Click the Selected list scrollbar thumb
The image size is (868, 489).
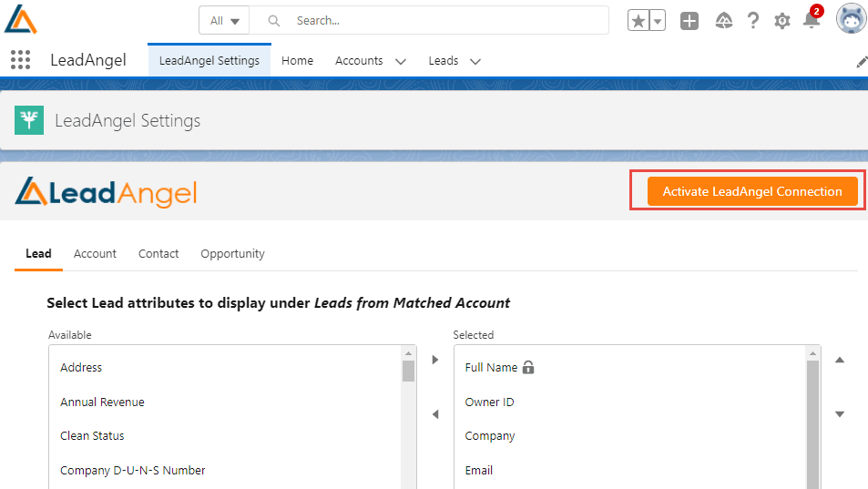pyautogui.click(x=812, y=425)
